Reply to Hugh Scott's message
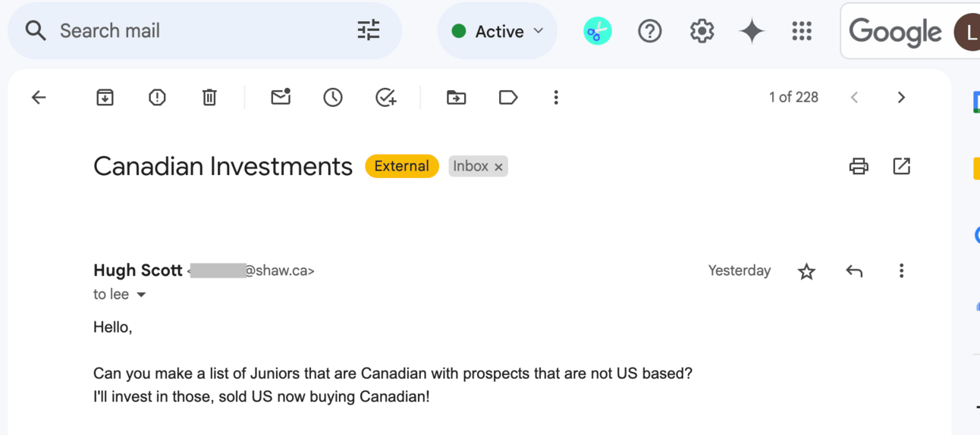Viewport: 980px width, 435px height. 854,271
